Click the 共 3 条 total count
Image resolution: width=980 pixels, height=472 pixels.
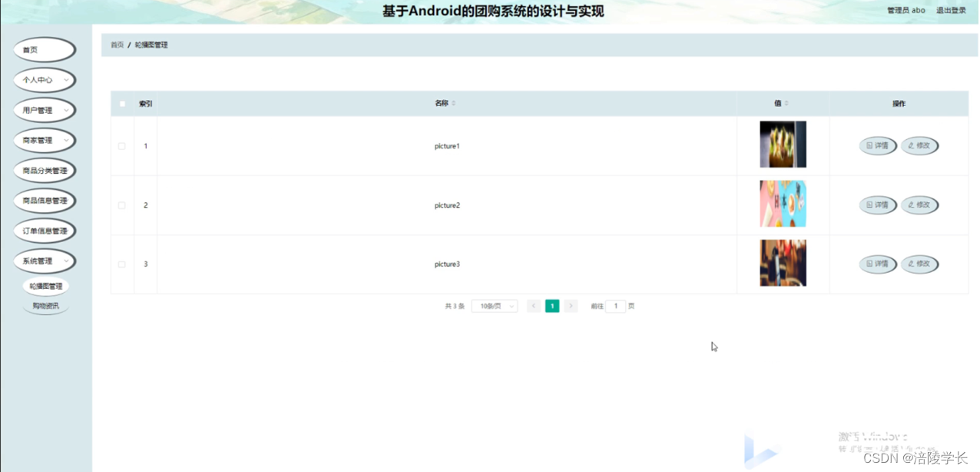pos(455,306)
